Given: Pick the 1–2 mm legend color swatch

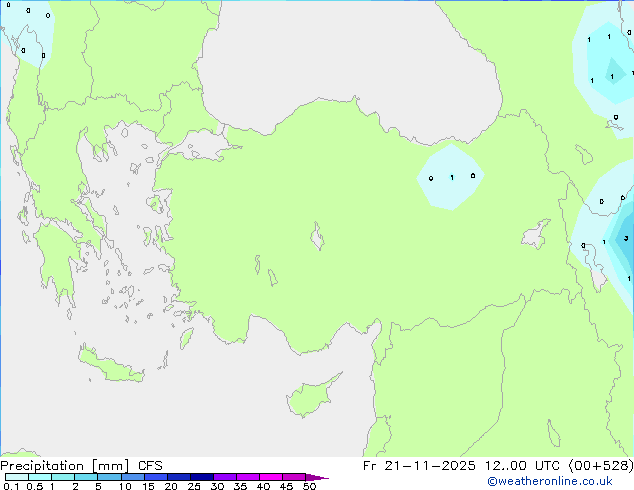Looking at the screenshot, I should pos(63,477).
